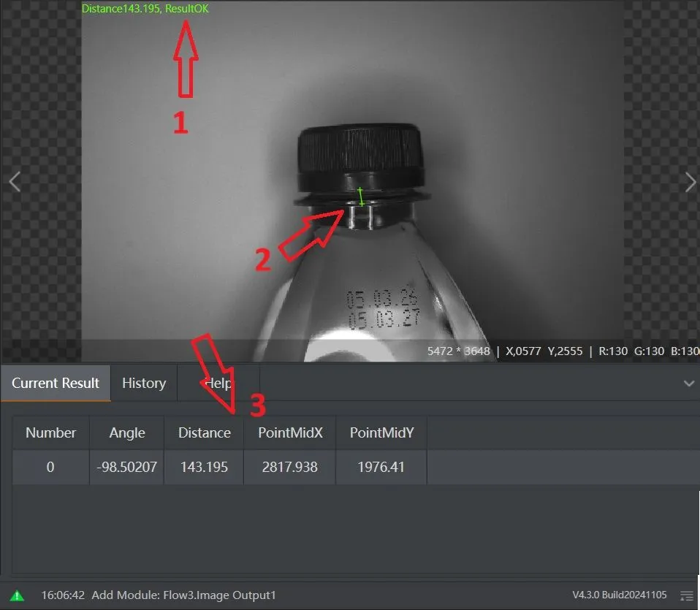The height and width of the screenshot is (610, 700).
Task: Select the Angle cell value -98.50207
Action: [127, 467]
